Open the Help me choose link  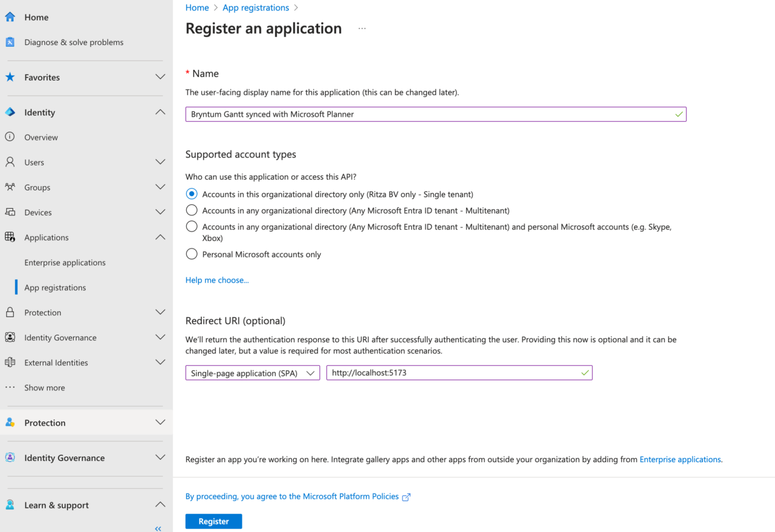(x=217, y=280)
